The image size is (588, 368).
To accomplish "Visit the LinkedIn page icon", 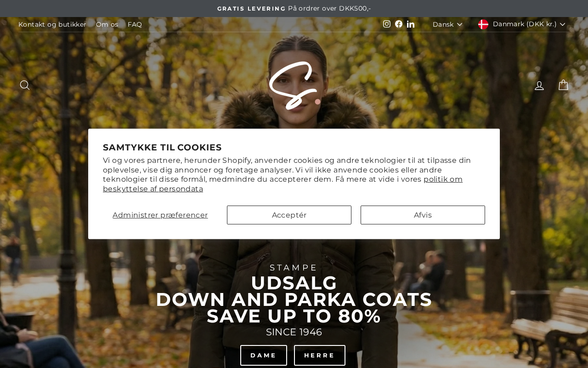I will click(x=411, y=24).
